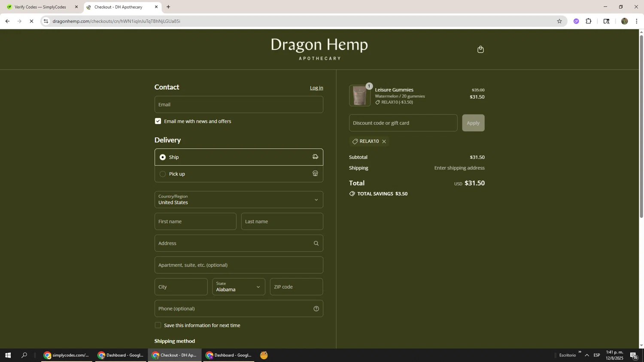Image resolution: width=644 pixels, height=362 pixels.
Task: Click the store icon on Pick up
Action: pyautogui.click(x=315, y=174)
